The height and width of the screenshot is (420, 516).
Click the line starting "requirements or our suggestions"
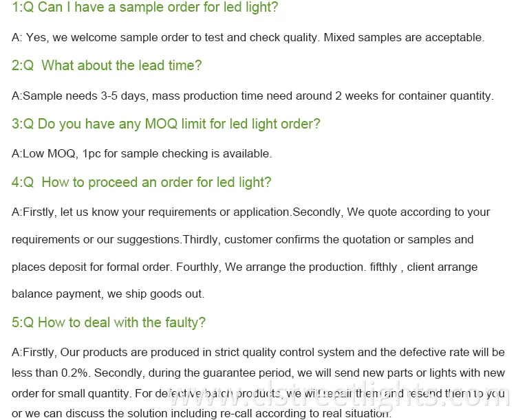point(242,240)
